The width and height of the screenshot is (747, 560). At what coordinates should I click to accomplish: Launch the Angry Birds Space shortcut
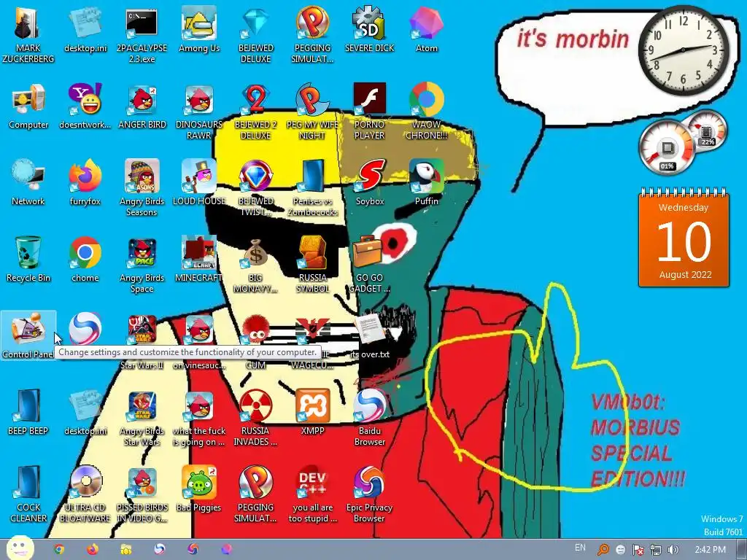point(142,265)
